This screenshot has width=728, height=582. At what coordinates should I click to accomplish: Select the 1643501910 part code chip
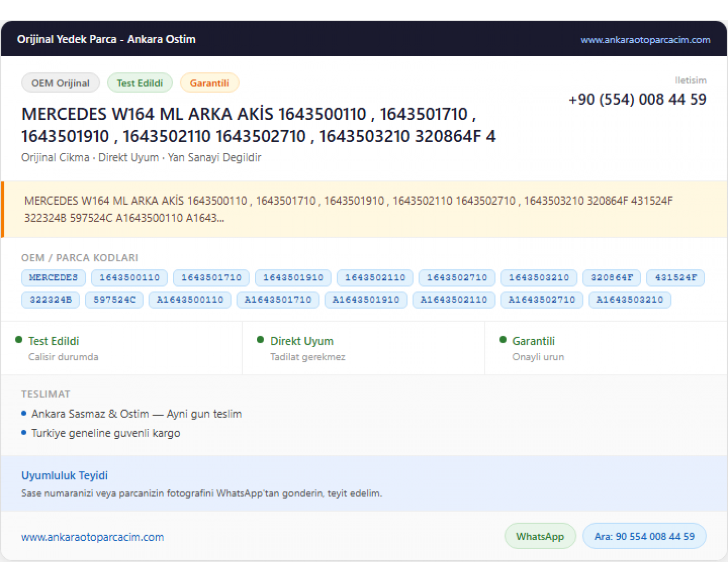click(293, 277)
